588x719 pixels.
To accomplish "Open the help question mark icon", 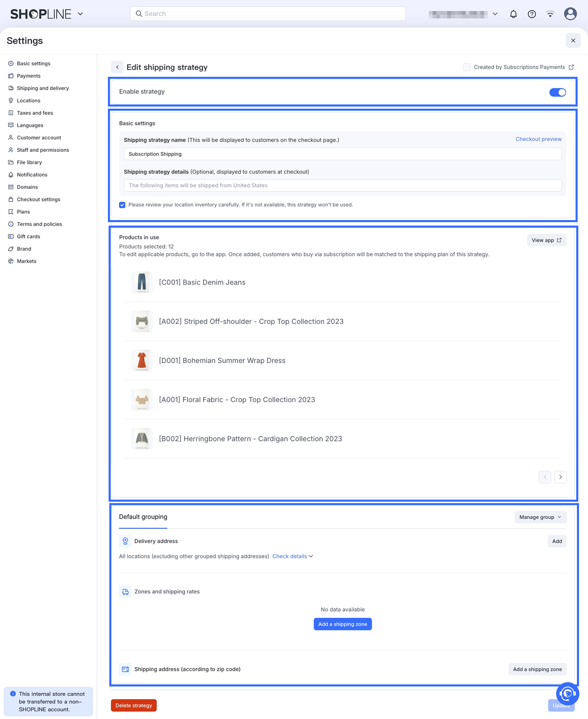I will pyautogui.click(x=532, y=14).
